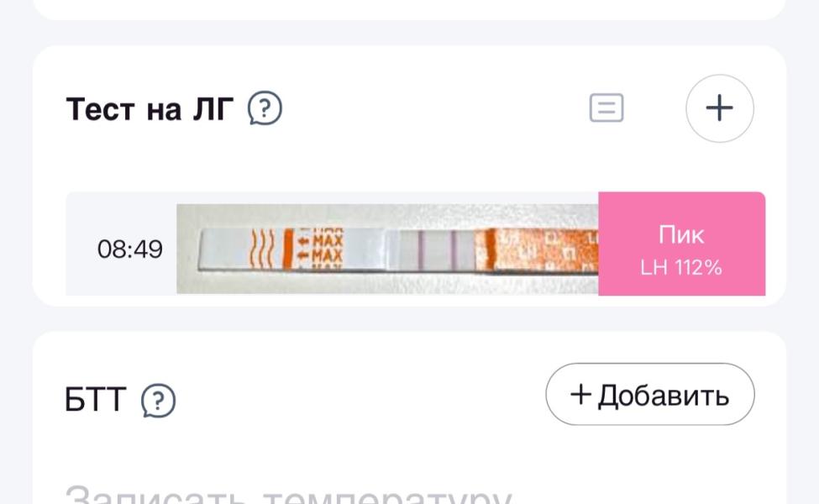Viewport: 819px width, 504px height.
Task: Click the orange handle of the strip
Action: [x=538, y=250]
